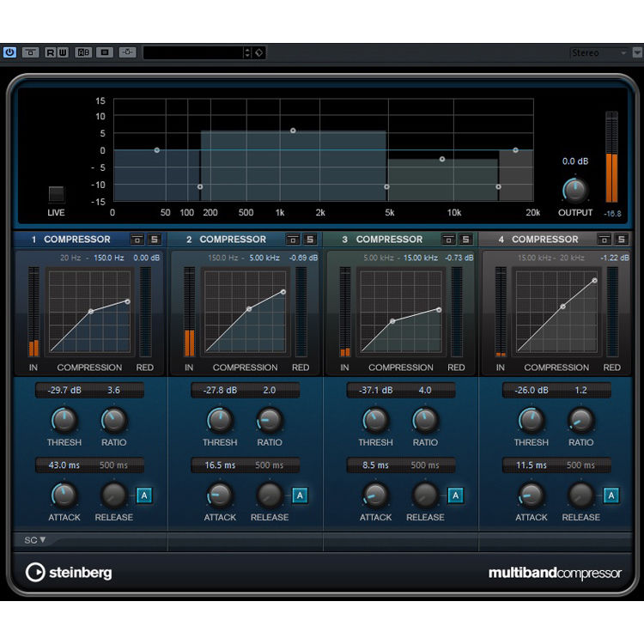Viewport: 644px width, 644px height.
Task: Adjust band 1 THRESH knob
Action: pyautogui.click(x=64, y=420)
